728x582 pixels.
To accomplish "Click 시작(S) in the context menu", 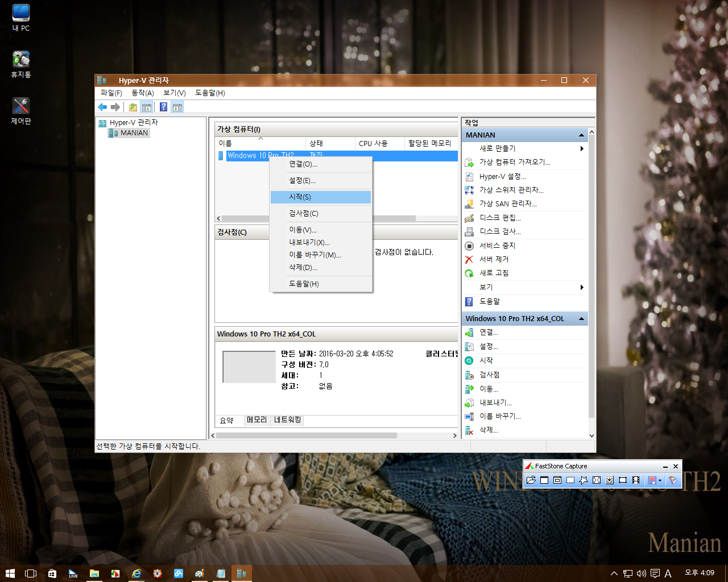I will (x=321, y=197).
